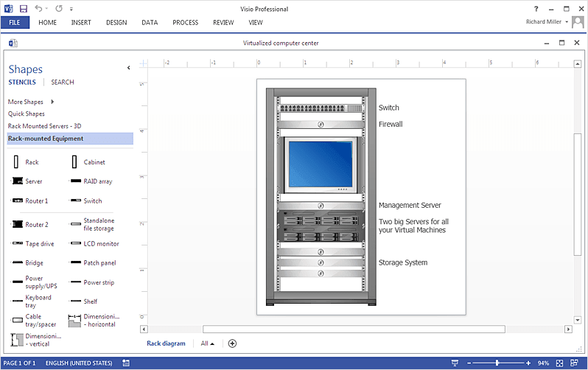Click the zoom slider handle
This screenshot has height=370, width=588.
pos(497,363)
